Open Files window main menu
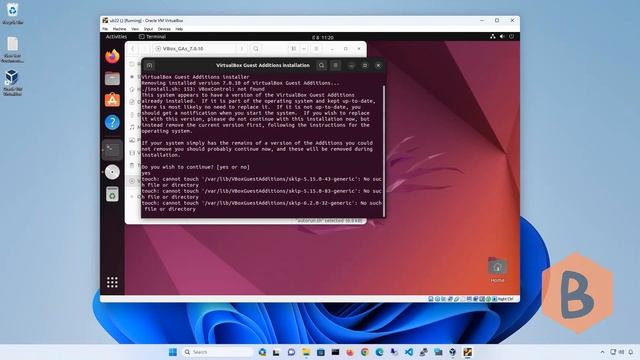The height and width of the screenshot is (360, 640). click(x=316, y=49)
